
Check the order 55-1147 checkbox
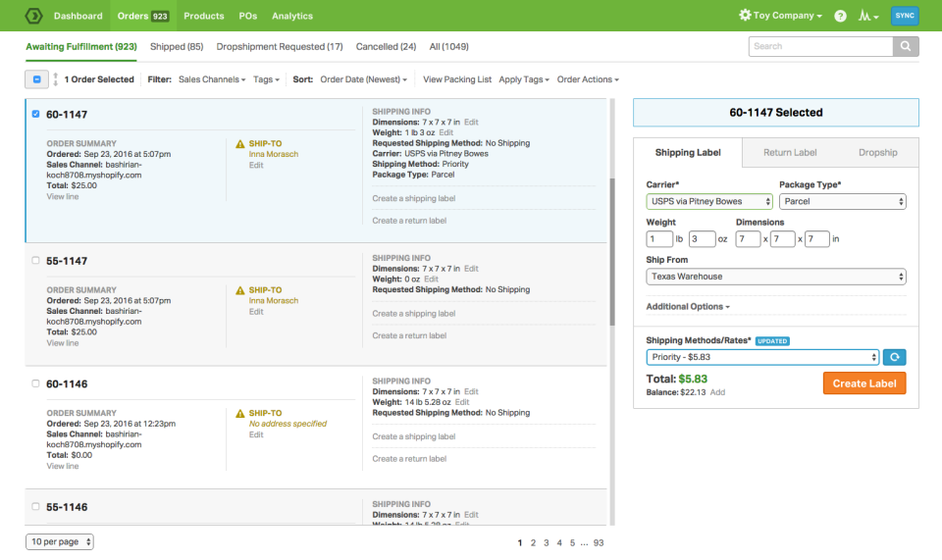(x=35, y=261)
